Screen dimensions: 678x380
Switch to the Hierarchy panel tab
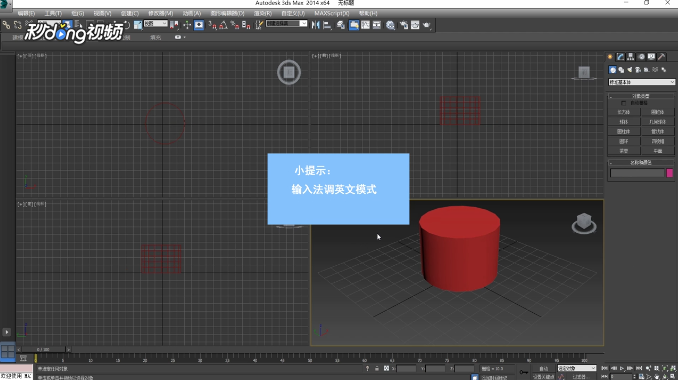631,57
